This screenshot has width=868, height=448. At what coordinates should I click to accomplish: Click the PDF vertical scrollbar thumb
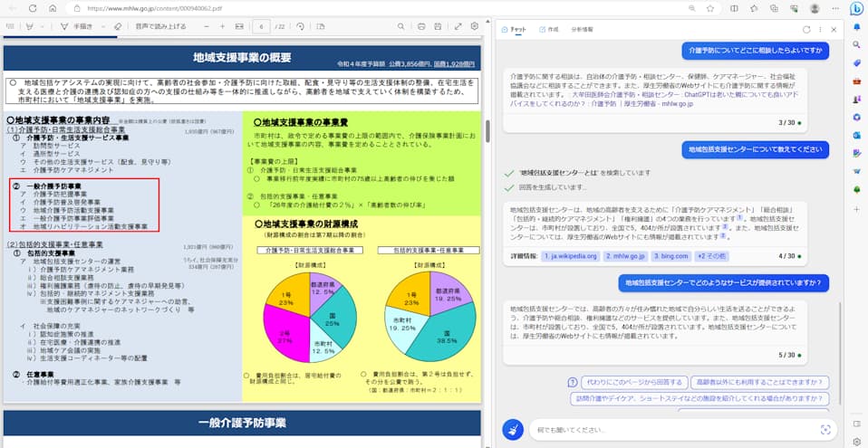click(487, 131)
